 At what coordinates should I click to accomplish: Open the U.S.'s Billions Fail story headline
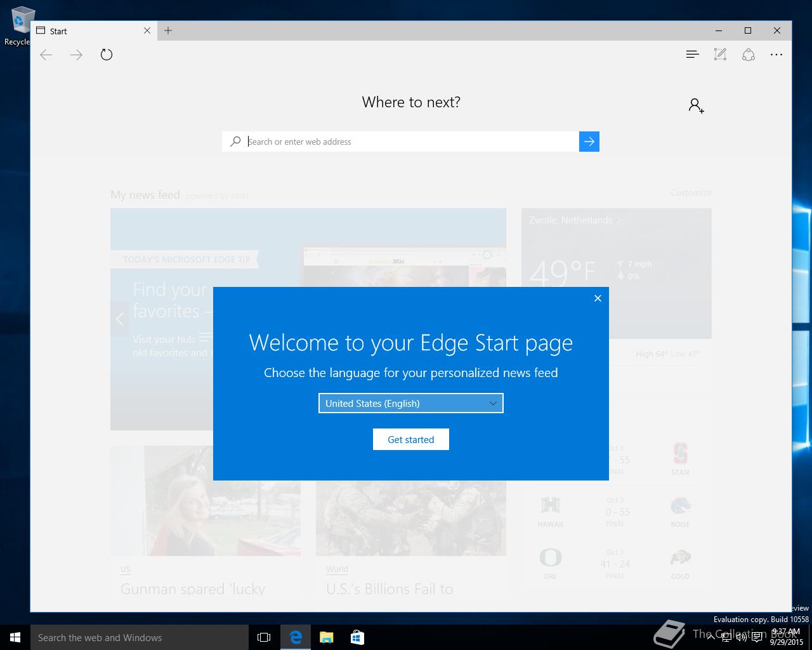pos(390,589)
